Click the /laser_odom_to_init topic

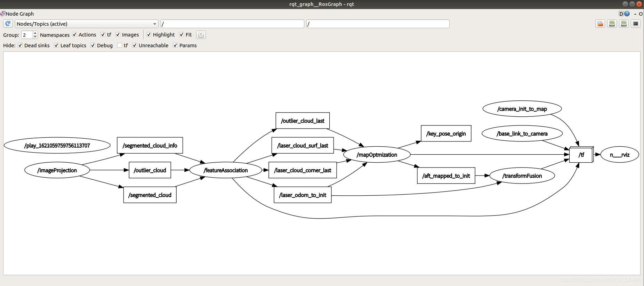[x=303, y=195]
